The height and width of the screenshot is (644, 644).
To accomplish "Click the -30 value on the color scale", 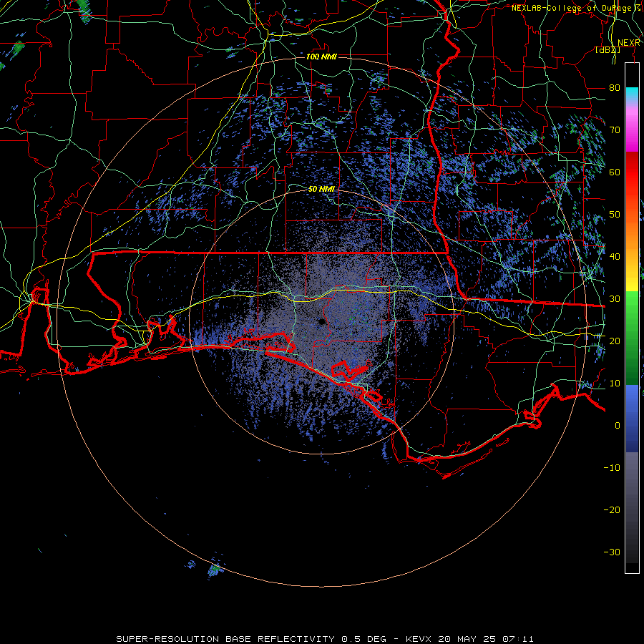I will (612, 552).
